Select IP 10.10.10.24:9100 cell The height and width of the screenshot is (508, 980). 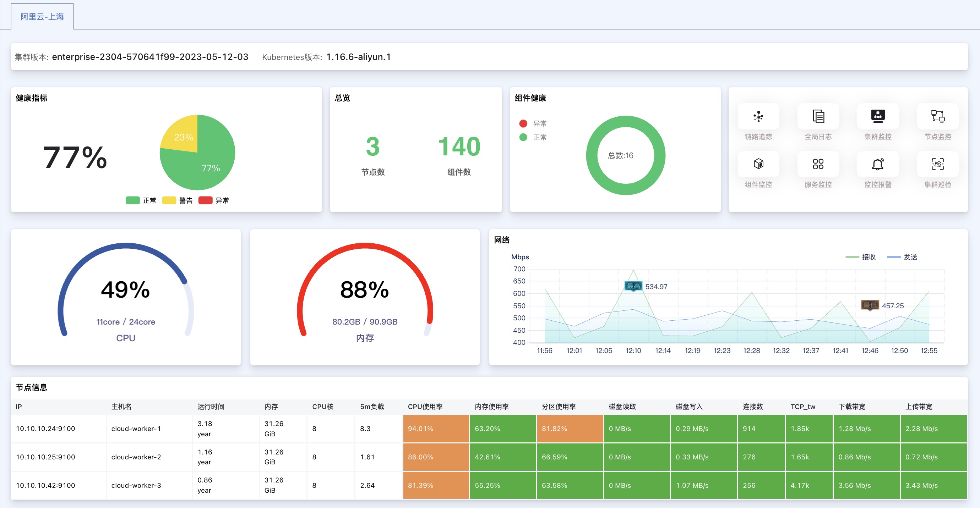click(x=59, y=429)
